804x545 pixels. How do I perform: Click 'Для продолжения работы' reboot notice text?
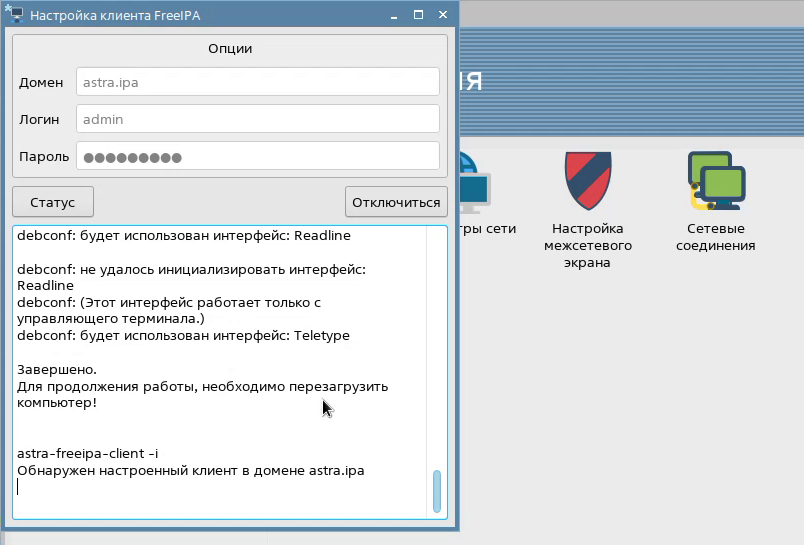point(203,394)
